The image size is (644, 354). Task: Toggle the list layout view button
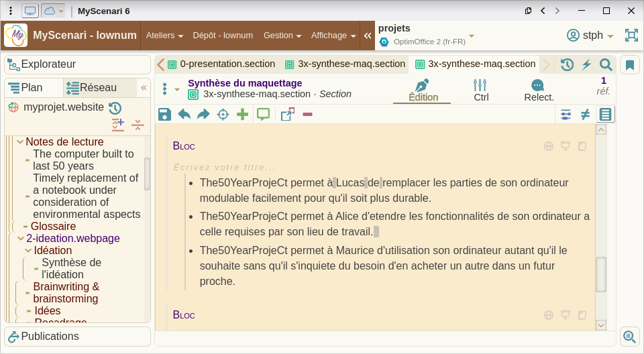(x=605, y=115)
